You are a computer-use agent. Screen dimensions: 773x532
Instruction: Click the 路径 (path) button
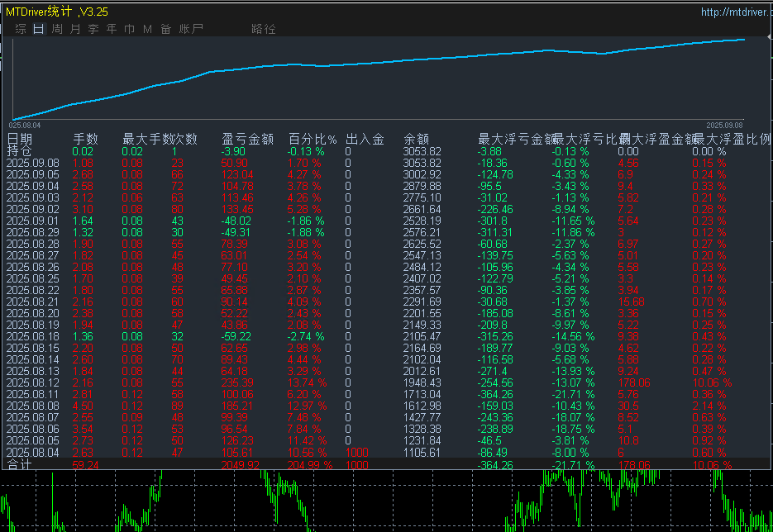264,29
